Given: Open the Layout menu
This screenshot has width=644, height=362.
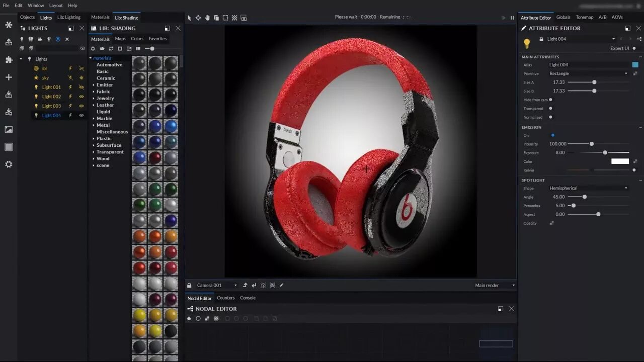Looking at the screenshot, I should (56, 5).
